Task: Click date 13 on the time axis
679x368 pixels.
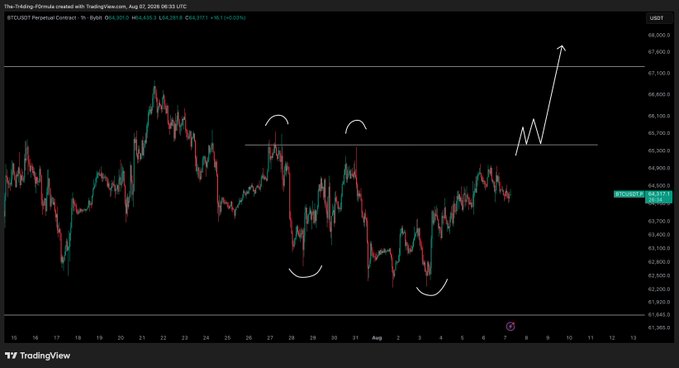Action: pyautogui.click(x=633, y=338)
